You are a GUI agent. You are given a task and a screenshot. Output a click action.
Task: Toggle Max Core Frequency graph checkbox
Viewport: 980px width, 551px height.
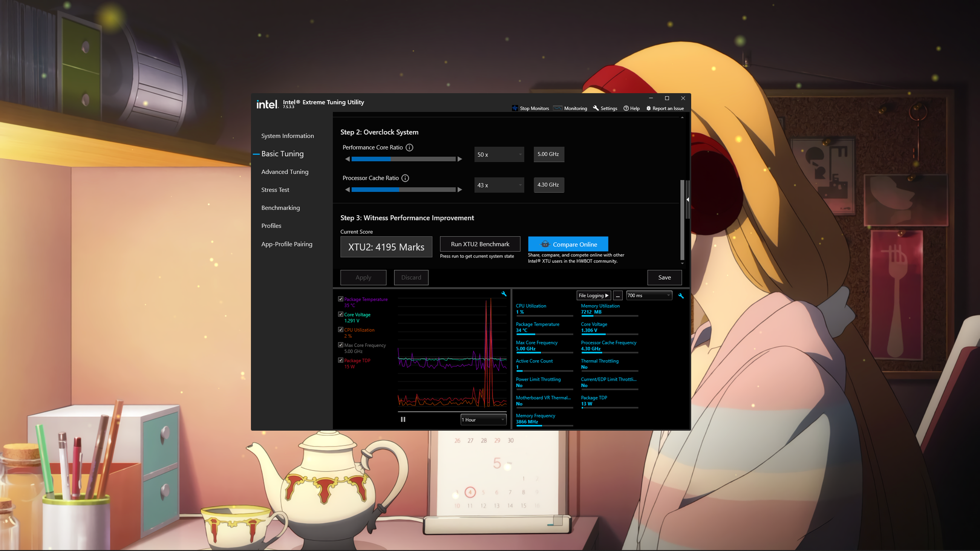(340, 345)
